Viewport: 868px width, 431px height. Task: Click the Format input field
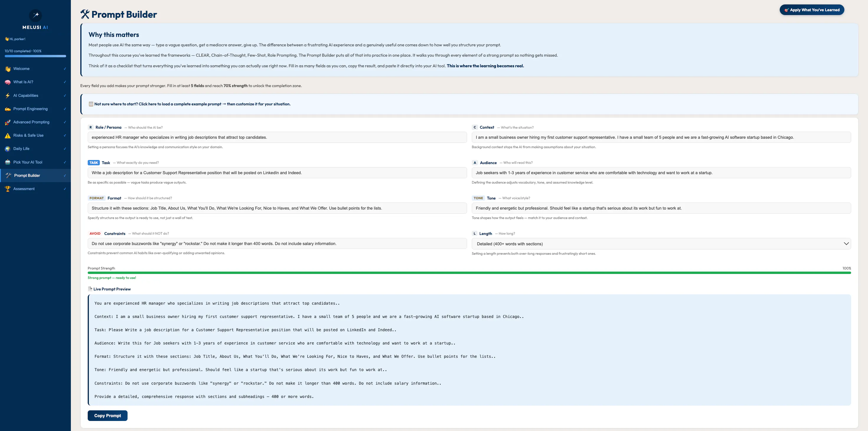(x=277, y=208)
